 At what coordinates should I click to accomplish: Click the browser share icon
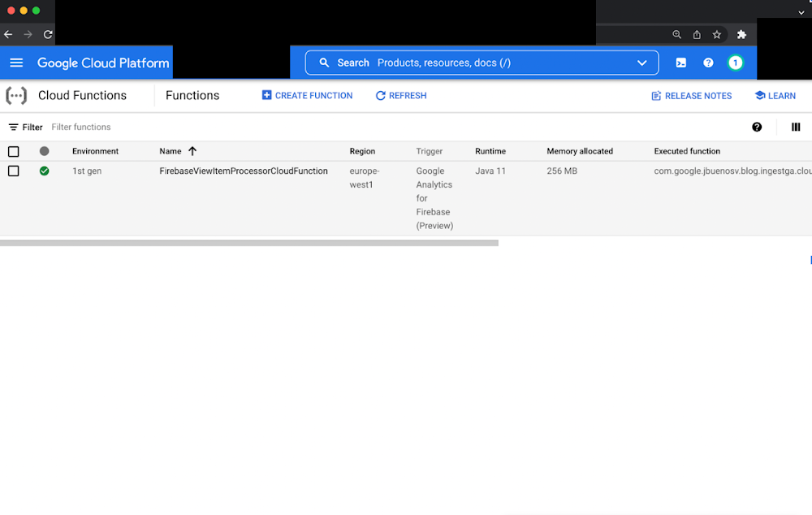pos(697,34)
